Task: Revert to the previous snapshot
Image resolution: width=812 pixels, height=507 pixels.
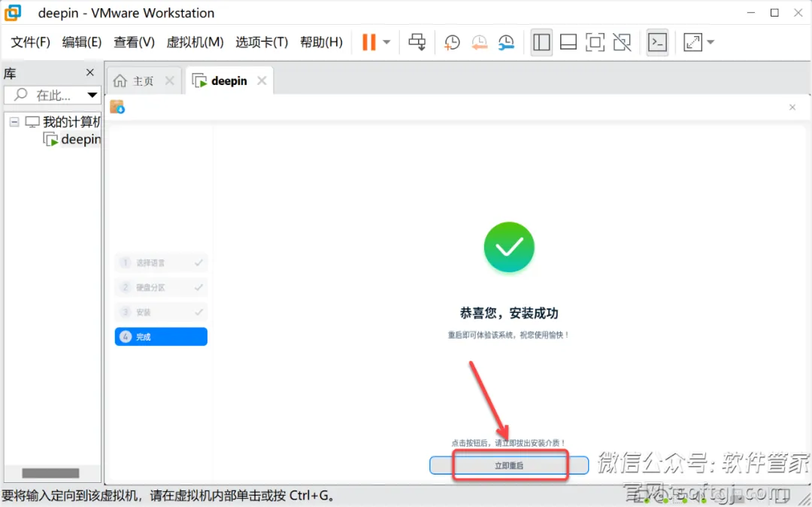Action: pos(479,42)
